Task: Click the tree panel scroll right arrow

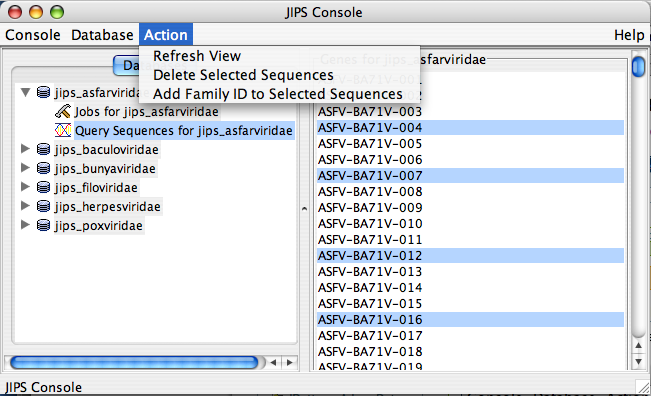Action: tap(290, 362)
